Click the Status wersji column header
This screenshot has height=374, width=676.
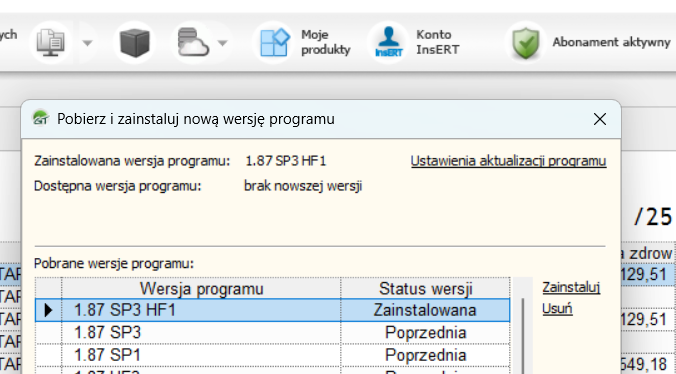click(x=426, y=288)
